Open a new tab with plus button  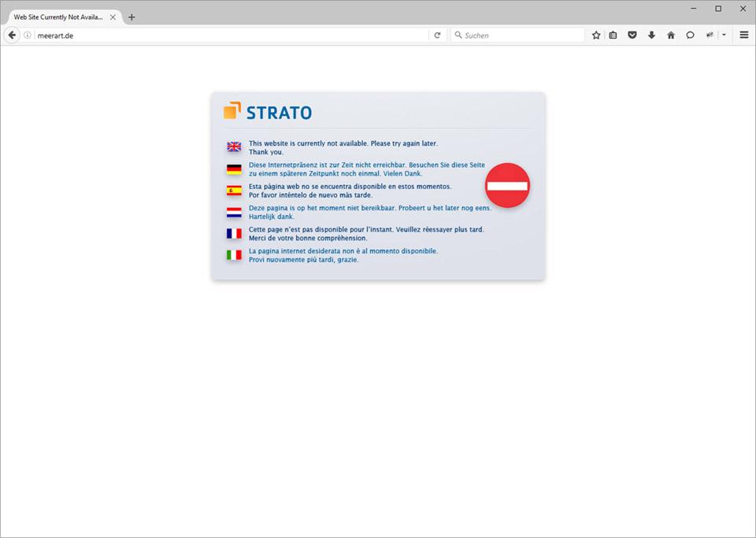coord(132,17)
